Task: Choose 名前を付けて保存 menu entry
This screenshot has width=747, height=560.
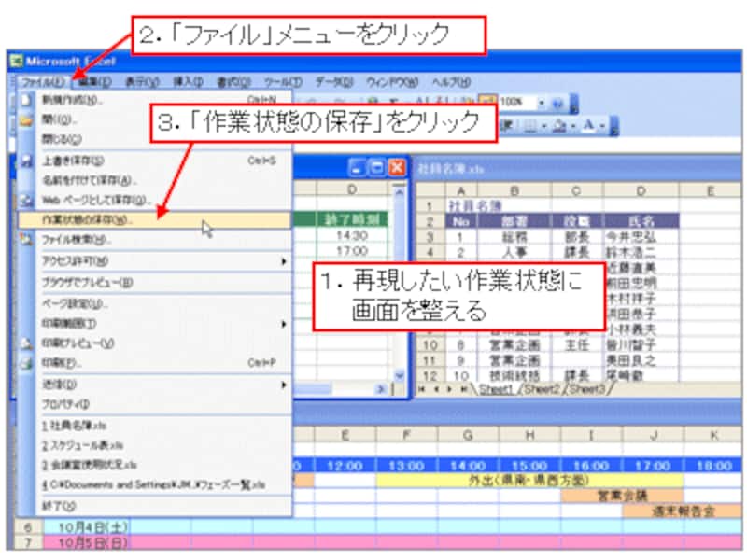Action: tap(155, 180)
